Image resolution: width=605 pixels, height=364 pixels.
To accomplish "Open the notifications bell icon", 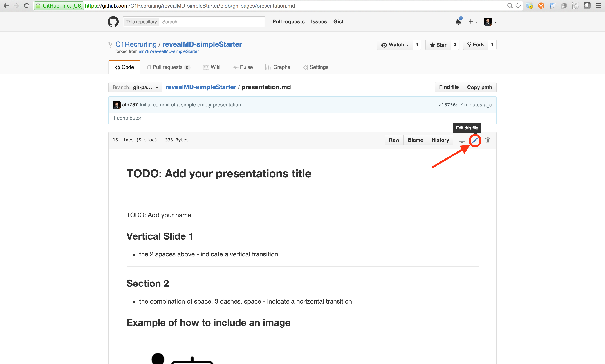I will pos(458,22).
